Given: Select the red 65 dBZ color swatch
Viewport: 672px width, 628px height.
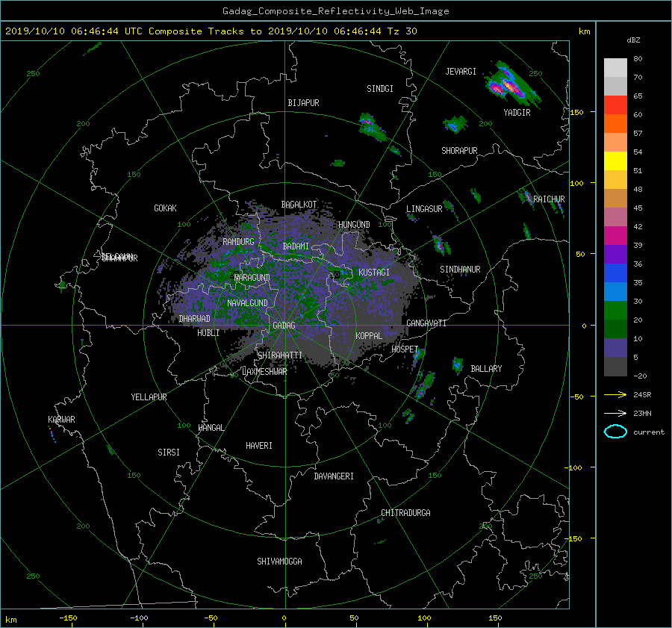Looking at the screenshot, I should tap(615, 105).
